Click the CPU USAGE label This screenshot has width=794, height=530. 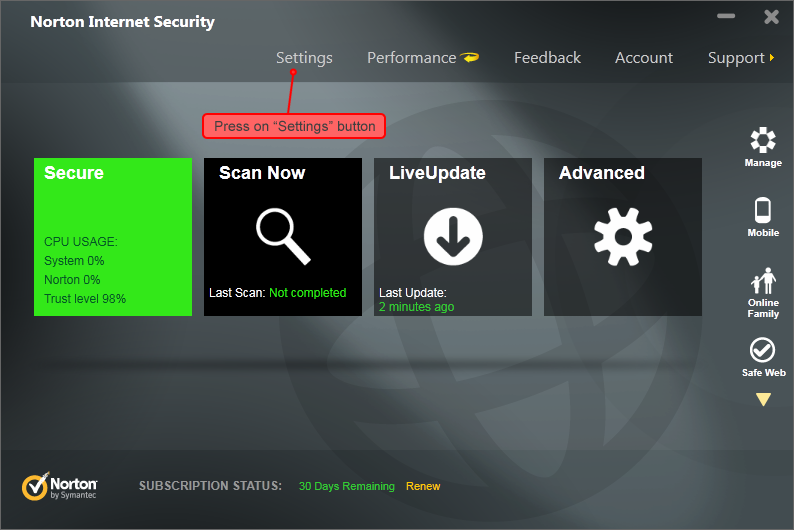81,241
